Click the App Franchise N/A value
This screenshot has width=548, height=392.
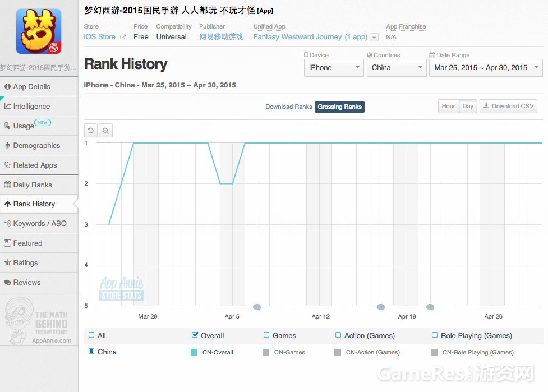391,37
